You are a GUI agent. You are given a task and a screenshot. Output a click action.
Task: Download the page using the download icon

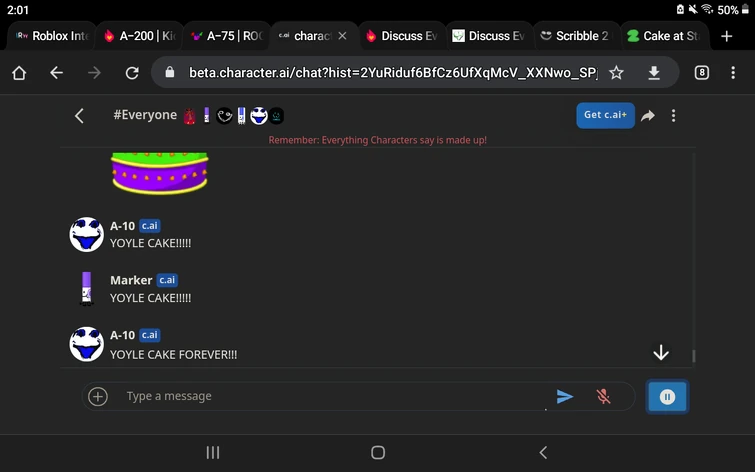pos(653,73)
